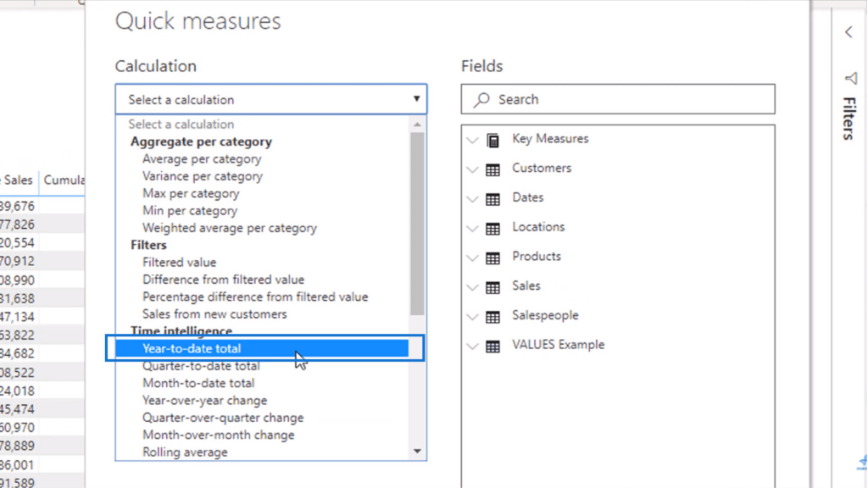Click the calculation list scrollbar thumb
The width and height of the screenshot is (868, 488).
417,224
